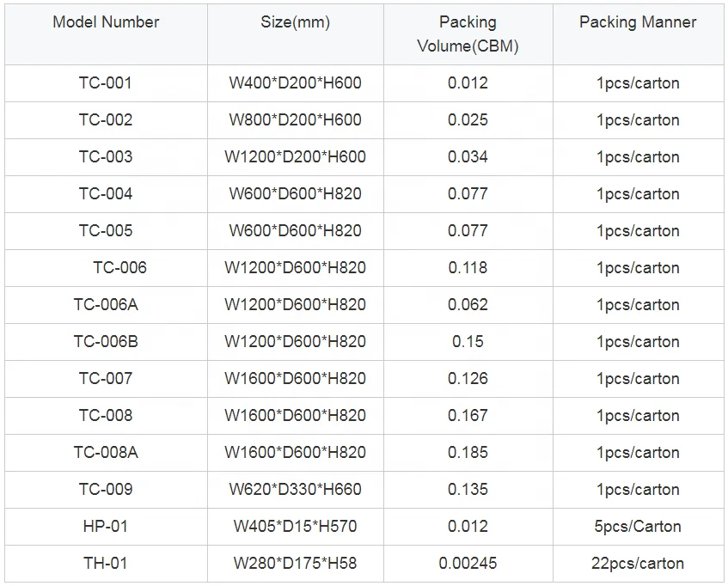Click the 0.00245 packing volume cell

coord(468,564)
